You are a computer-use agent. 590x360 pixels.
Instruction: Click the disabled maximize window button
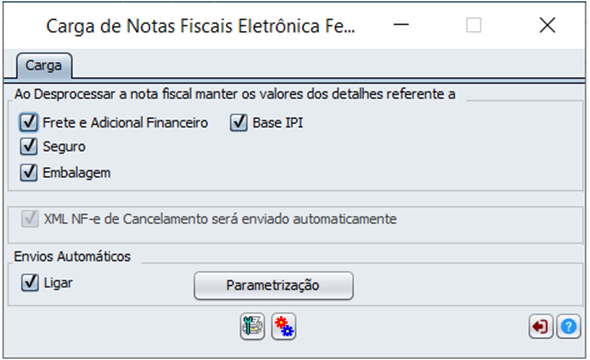[x=474, y=25]
